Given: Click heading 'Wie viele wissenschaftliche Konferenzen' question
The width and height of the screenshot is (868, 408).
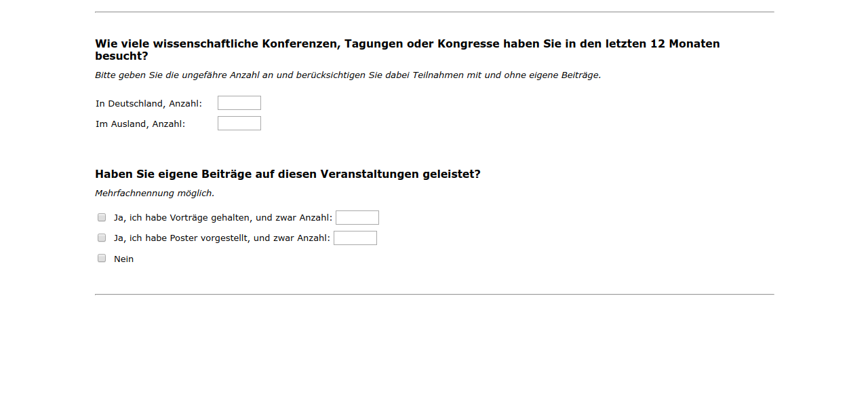Looking at the screenshot, I should click(408, 50).
